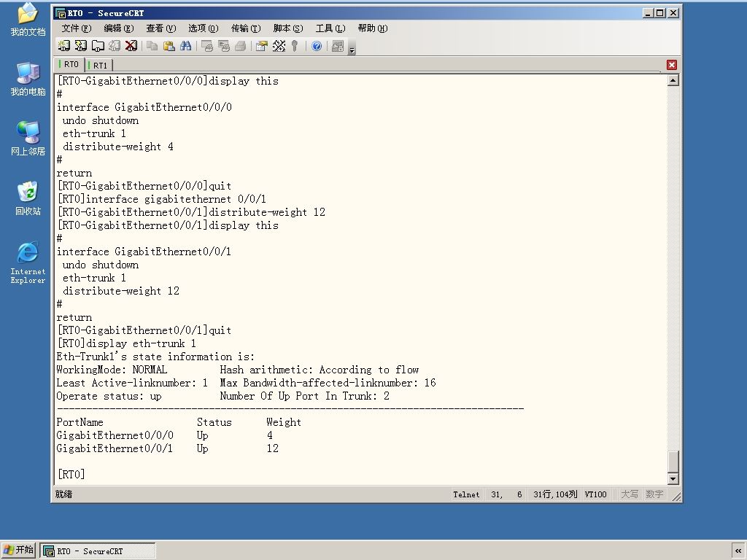Open the 选项(O) menu
The width and height of the screenshot is (747, 560).
click(x=204, y=28)
